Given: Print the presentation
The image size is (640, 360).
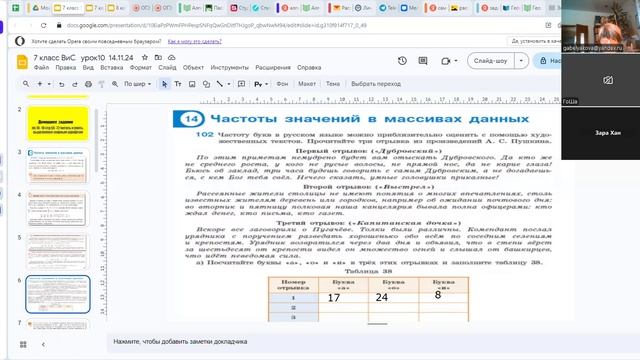Looking at the screenshot, I should pyautogui.click(x=88, y=84).
